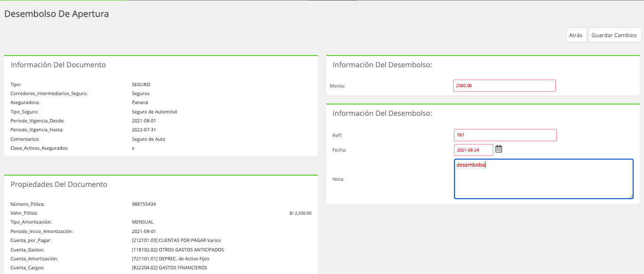Click the amortization start date "2021-09-01"
Viewport: 644px width, 274px height.
tap(144, 232)
